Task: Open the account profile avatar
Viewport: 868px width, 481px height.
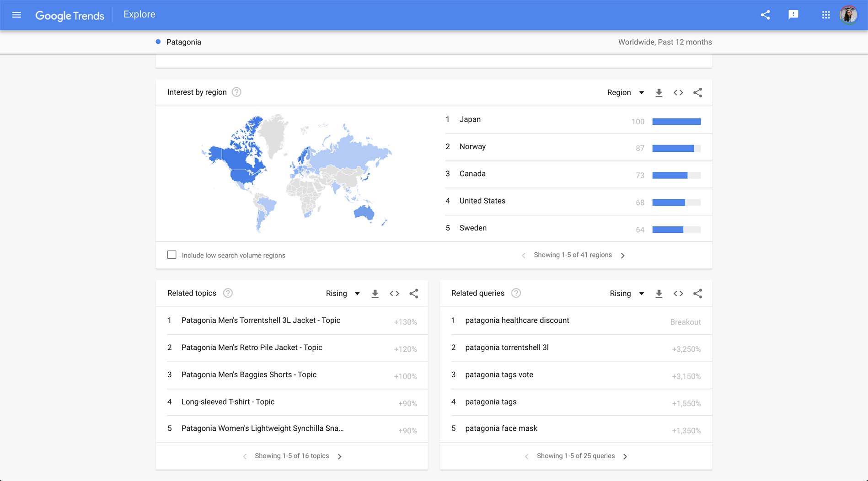Action: click(x=849, y=15)
